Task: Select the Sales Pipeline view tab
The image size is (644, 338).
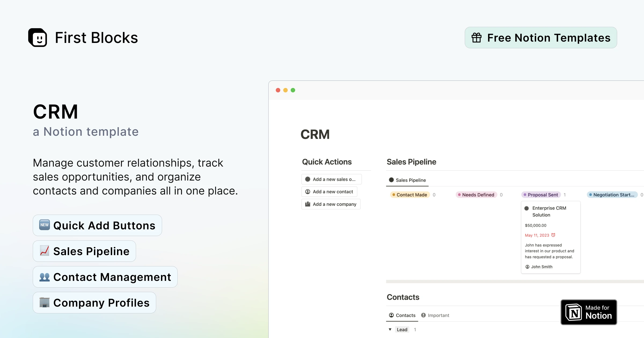Action: 407,180
